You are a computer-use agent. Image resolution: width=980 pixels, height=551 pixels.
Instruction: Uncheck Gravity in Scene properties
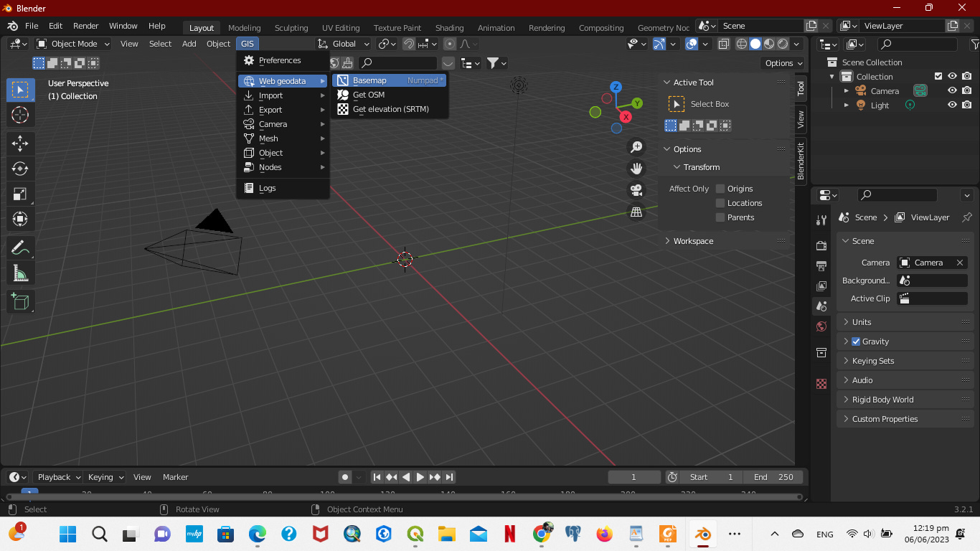[x=856, y=341]
